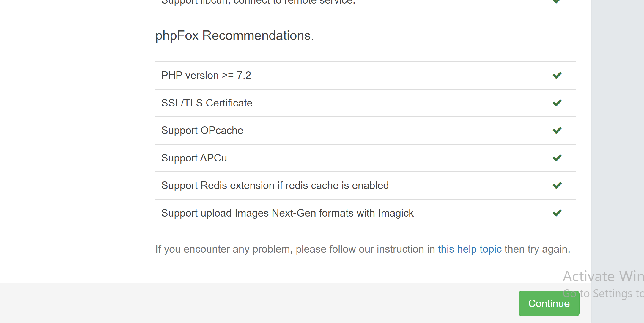Click the Redis extension row's green checkmark

557,185
